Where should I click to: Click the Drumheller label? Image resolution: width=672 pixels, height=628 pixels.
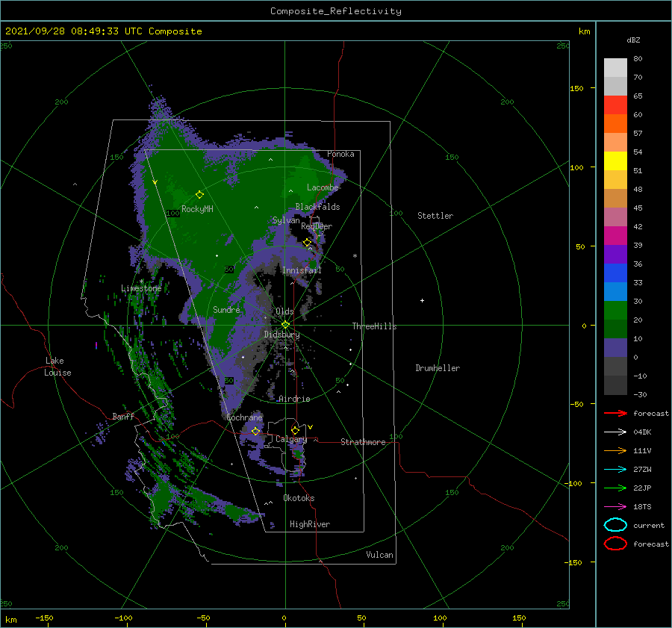click(x=438, y=368)
